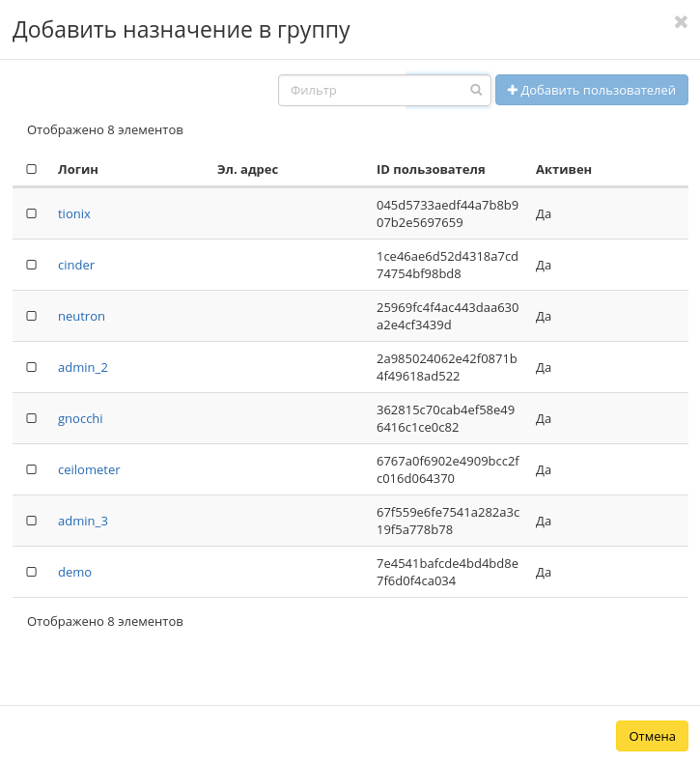Open the ceilometer user link
The height and width of the screenshot is (763, 700).
(x=89, y=469)
